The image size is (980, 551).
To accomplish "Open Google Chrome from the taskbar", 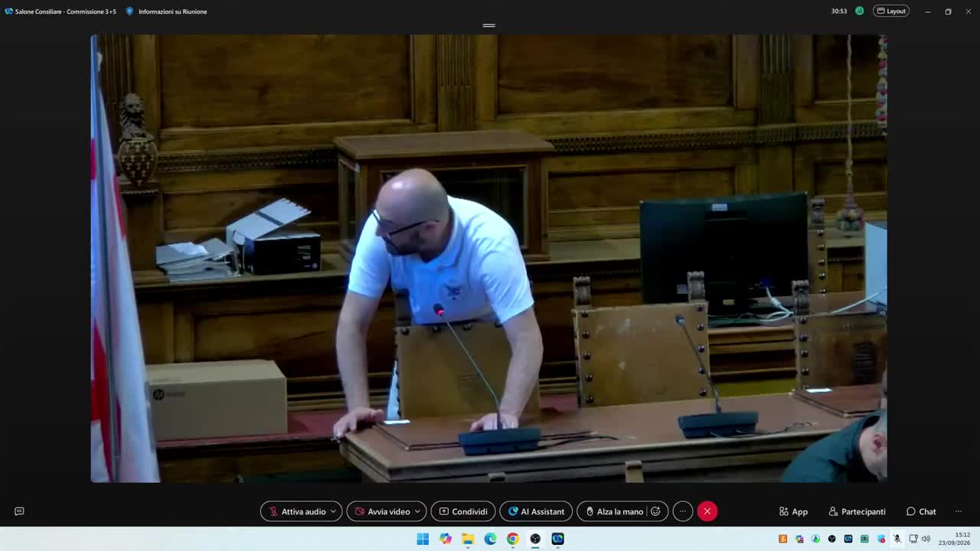I will tap(513, 539).
